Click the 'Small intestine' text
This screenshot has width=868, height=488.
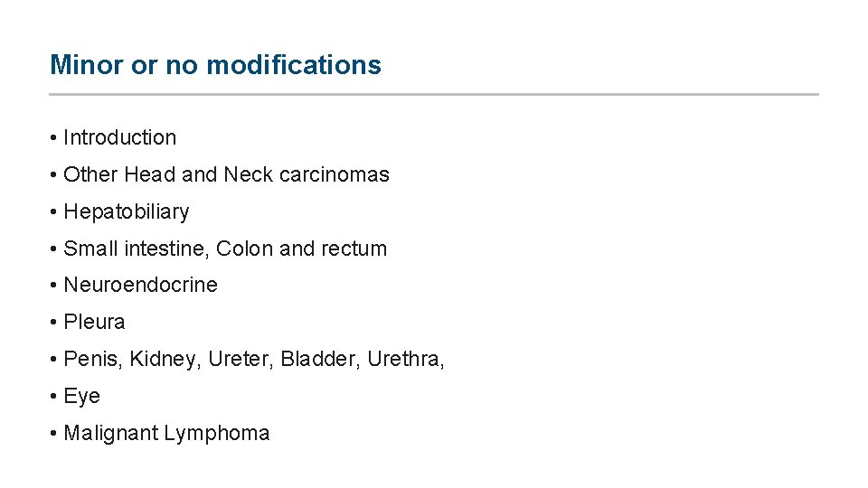point(136,249)
